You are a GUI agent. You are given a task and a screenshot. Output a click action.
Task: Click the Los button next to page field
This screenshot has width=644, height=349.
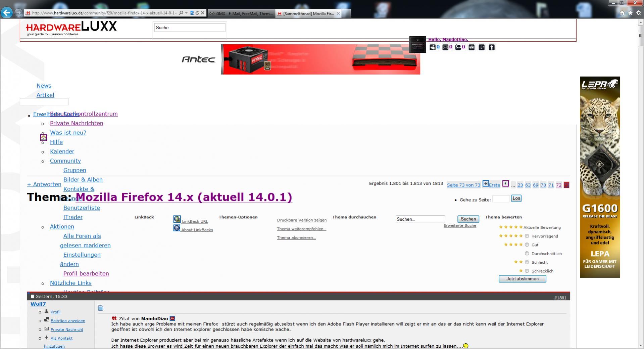[516, 198]
